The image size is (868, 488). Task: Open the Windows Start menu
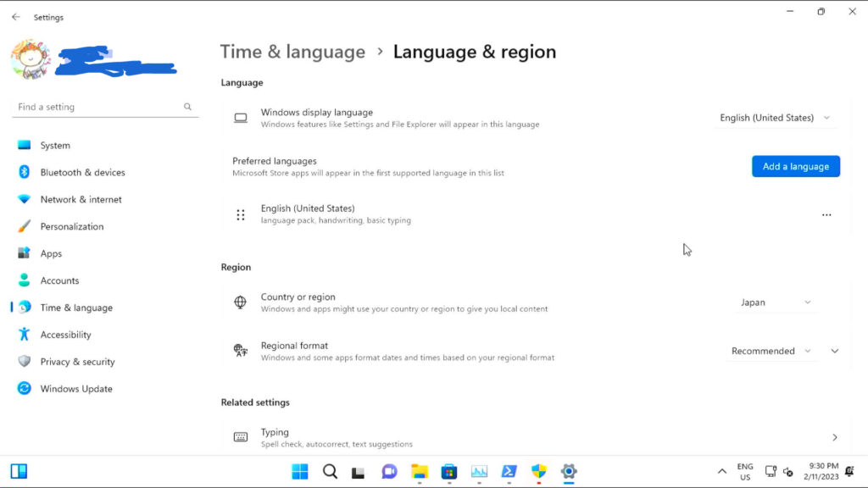pyautogui.click(x=300, y=471)
